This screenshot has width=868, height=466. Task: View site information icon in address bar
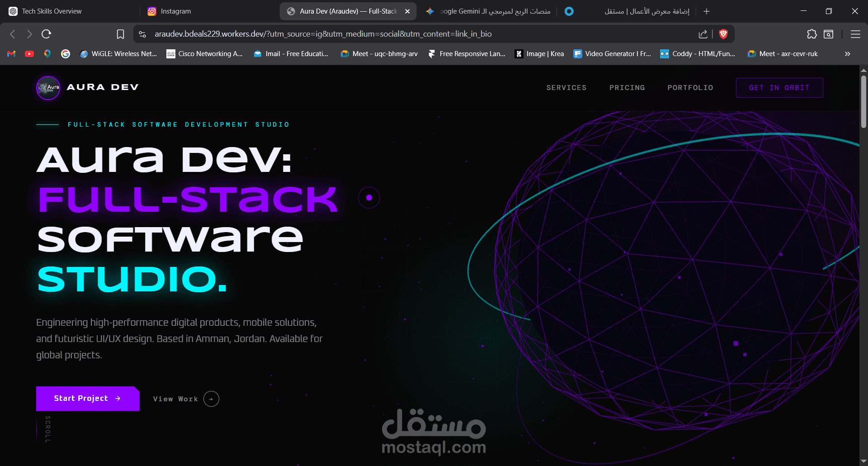142,34
